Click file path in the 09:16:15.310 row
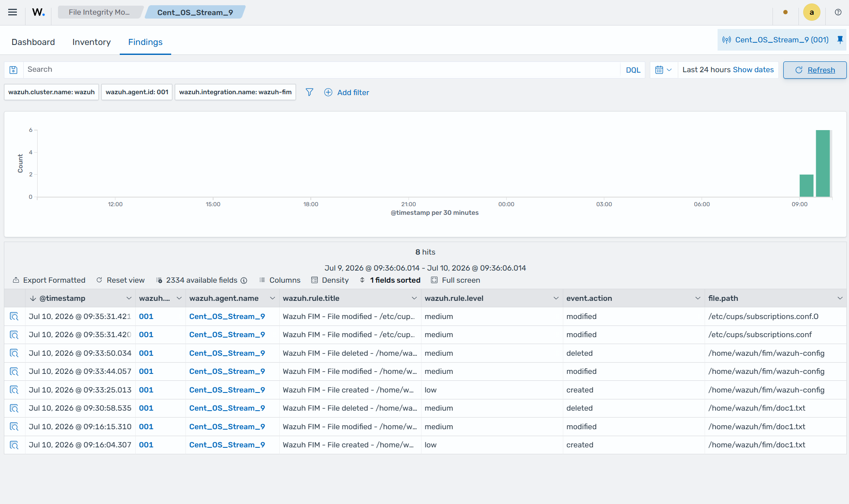Screen dimensions: 849x504 point(756,427)
